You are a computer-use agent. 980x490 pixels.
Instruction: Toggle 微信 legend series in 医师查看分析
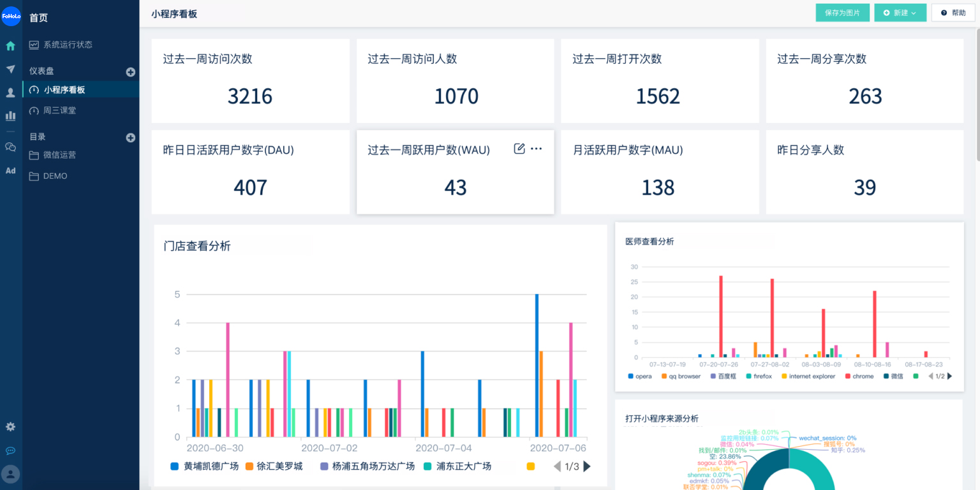coord(893,376)
